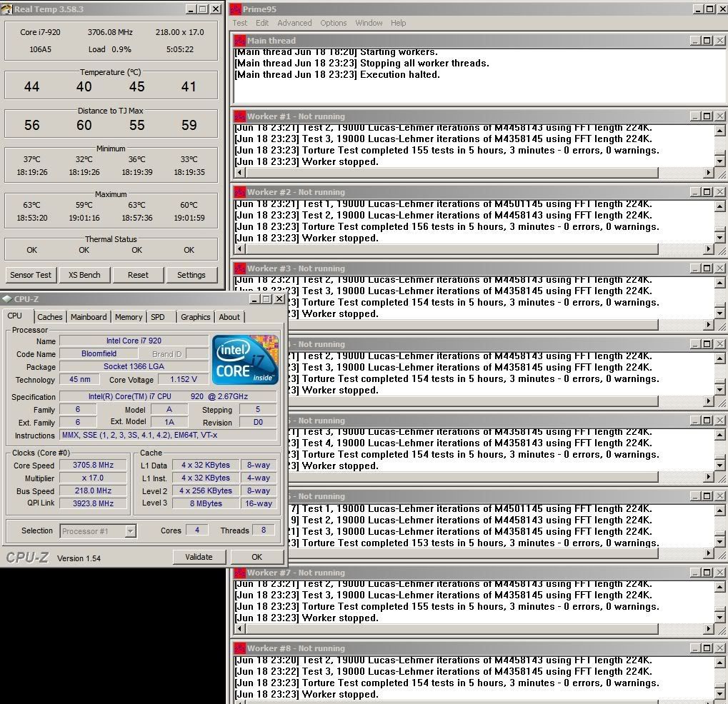Select the CPU tab in CPU-Z

tap(15, 316)
